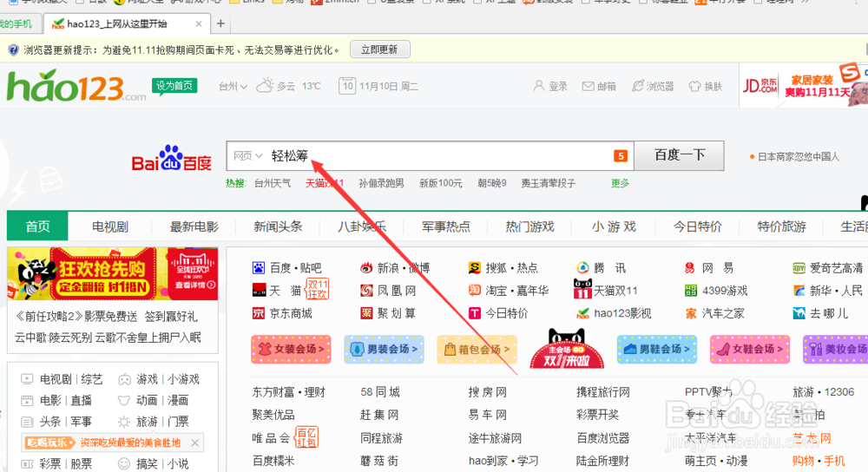Image resolution: width=868 pixels, height=472 pixels.
Task: Select the hao123 browser tab
Action: click(x=127, y=23)
